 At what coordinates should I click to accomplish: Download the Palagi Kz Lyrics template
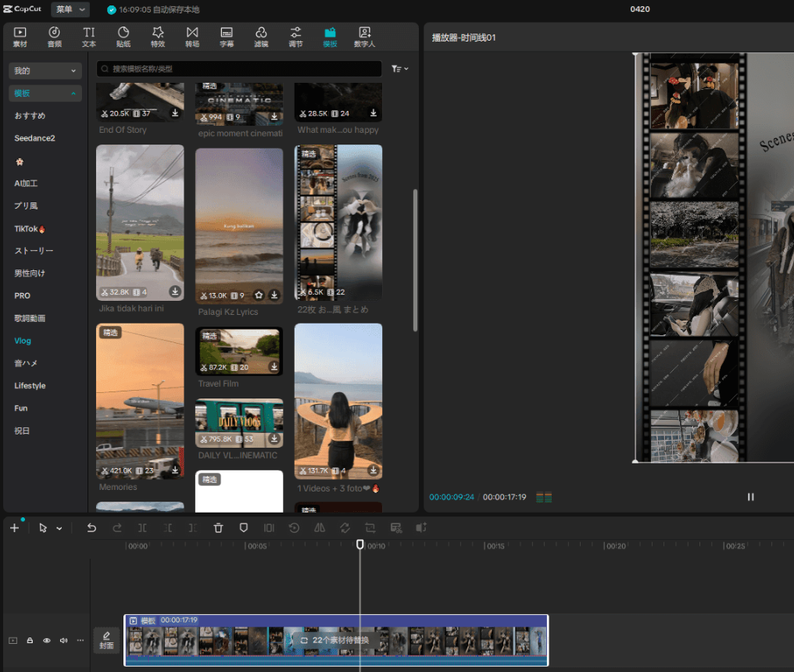click(x=274, y=295)
